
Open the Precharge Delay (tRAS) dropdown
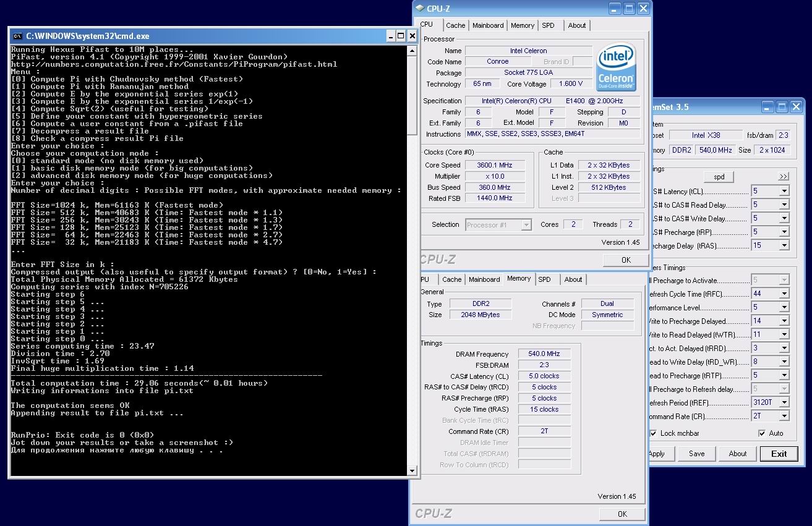coord(784,245)
